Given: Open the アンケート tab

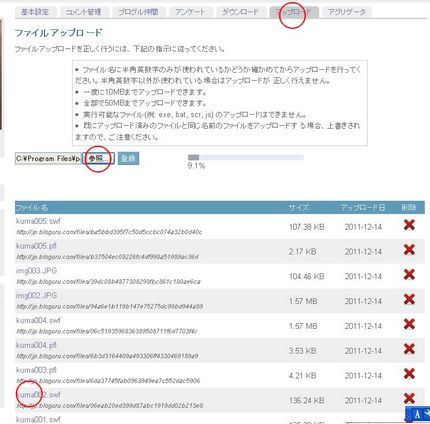Looking at the screenshot, I should click(x=190, y=12).
